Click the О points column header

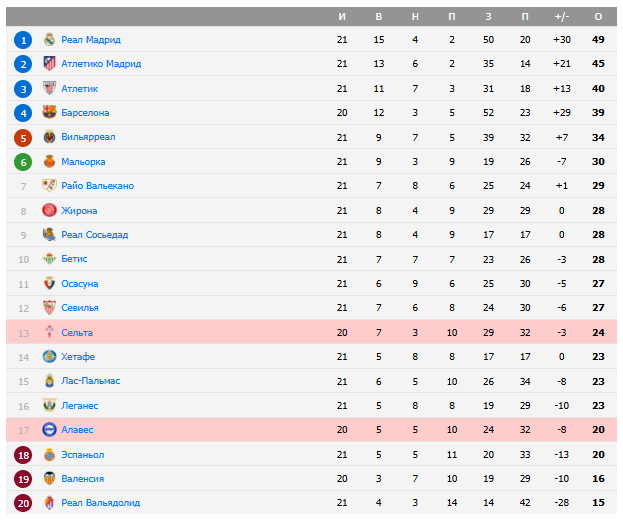tap(598, 17)
